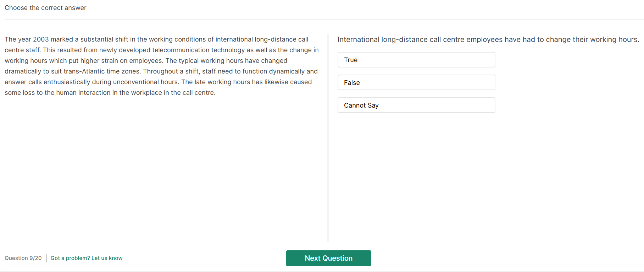The width and height of the screenshot is (644, 272).
Task: Open the 'Got a problem? Let us know' link
Action: pos(86,258)
